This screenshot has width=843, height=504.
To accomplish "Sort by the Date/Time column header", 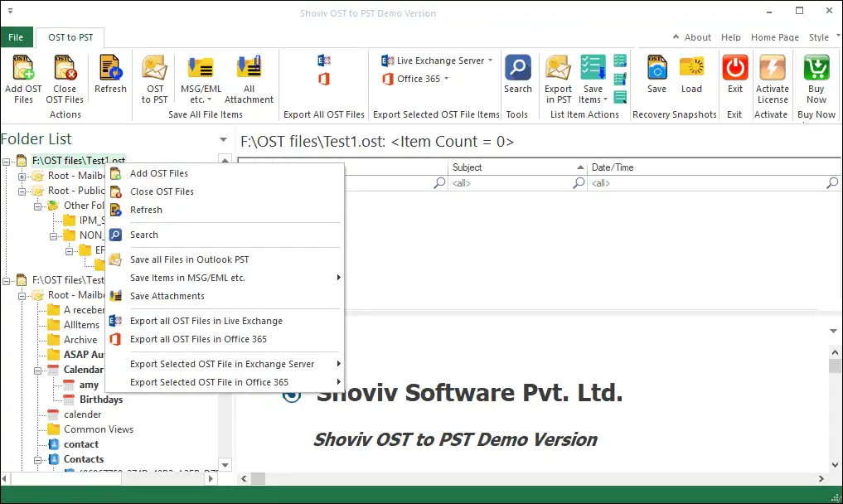I will [x=714, y=167].
